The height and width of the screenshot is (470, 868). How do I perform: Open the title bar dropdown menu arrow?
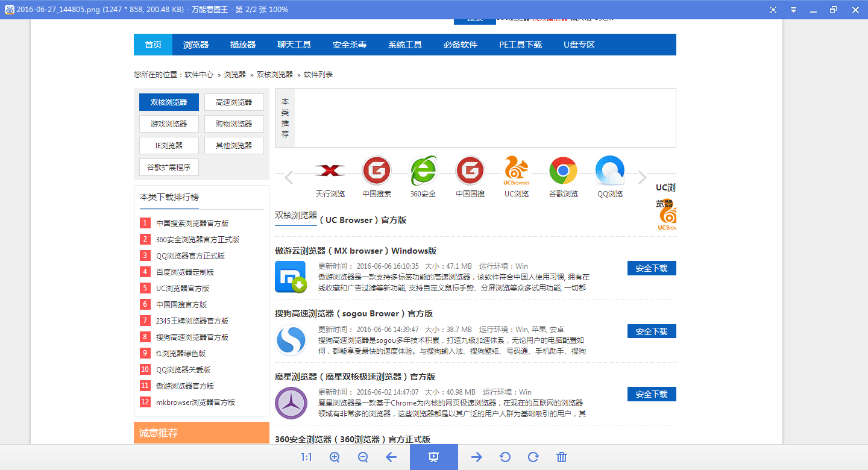794,10
